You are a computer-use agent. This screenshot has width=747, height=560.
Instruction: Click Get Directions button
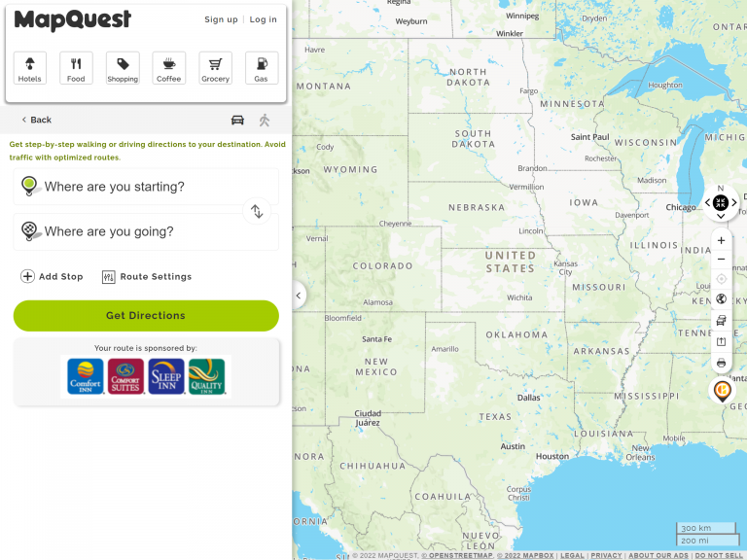pos(146,316)
